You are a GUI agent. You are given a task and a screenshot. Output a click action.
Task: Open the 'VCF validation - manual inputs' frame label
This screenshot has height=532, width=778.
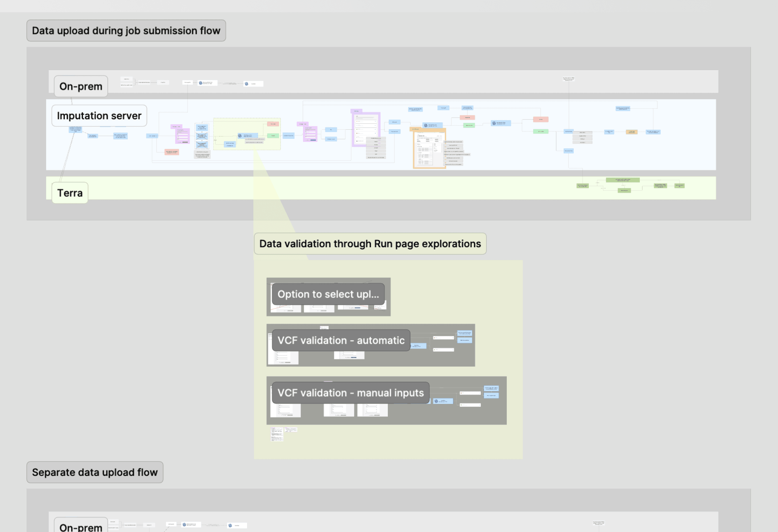tap(350, 393)
